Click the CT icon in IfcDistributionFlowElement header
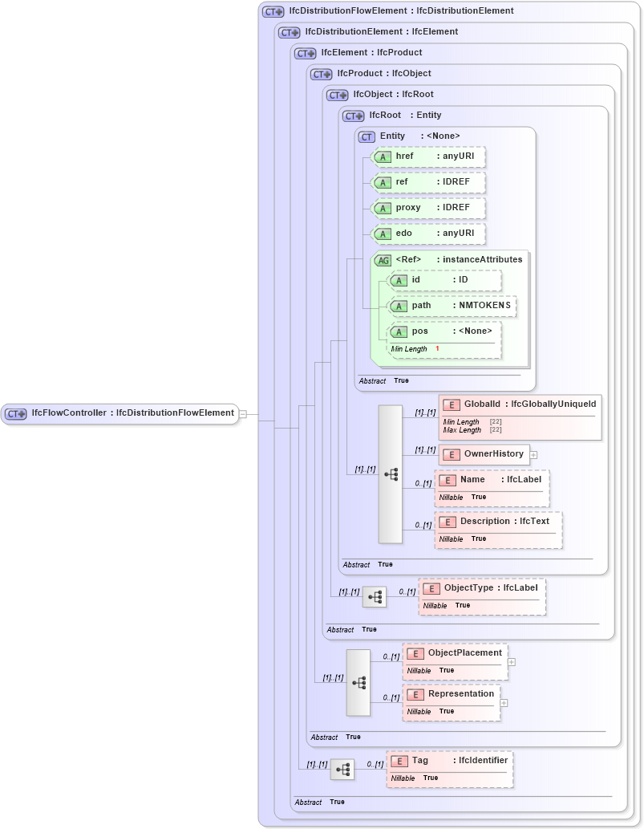Viewport: 644px width, 829px height. 270,10
